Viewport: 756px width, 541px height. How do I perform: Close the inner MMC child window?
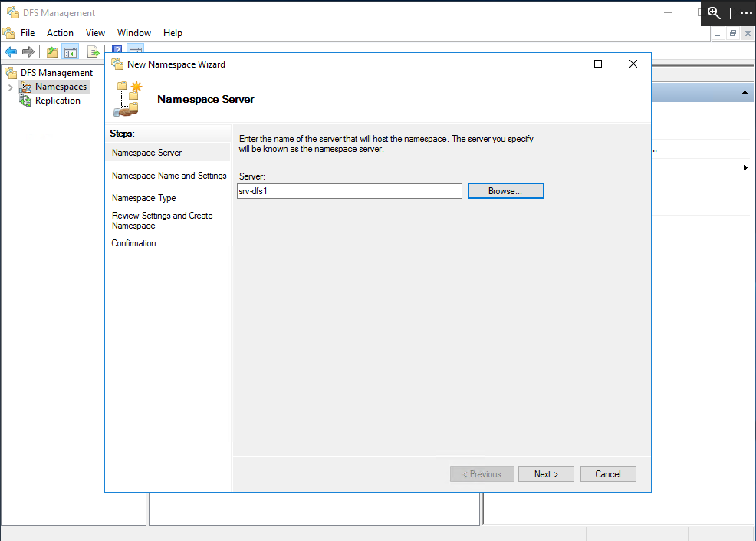click(x=748, y=33)
